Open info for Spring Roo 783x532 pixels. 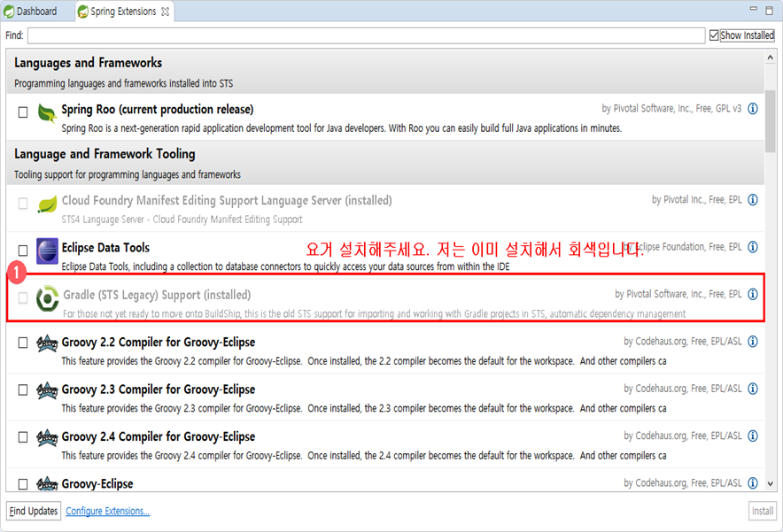[753, 108]
